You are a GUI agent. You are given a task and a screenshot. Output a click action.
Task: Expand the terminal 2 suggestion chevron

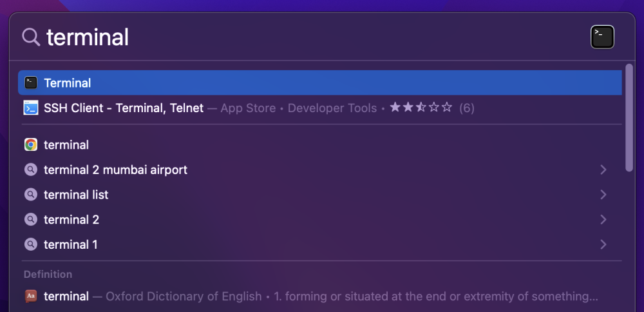pos(603,220)
